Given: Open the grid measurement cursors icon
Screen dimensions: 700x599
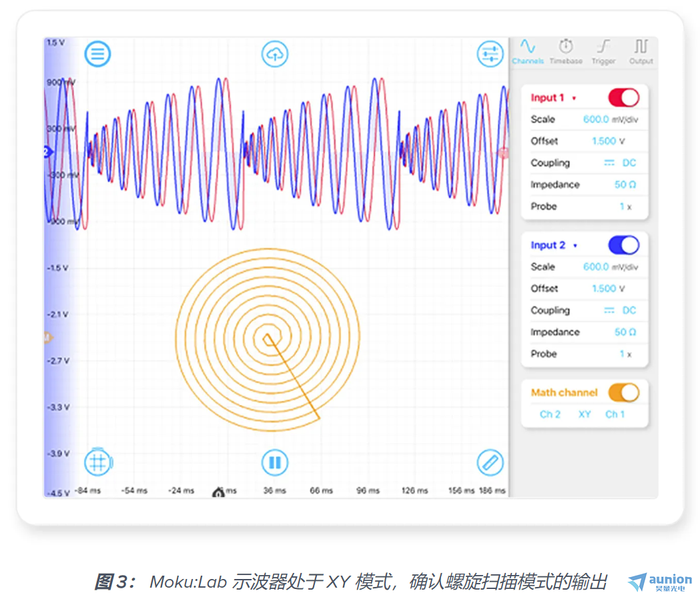Looking at the screenshot, I should [98, 462].
